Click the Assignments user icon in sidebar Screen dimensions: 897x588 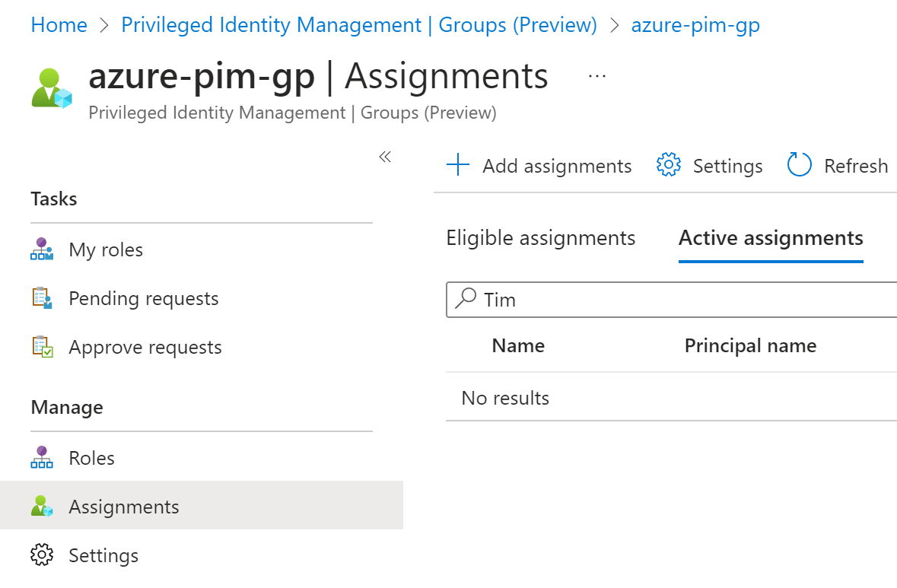coord(42,507)
